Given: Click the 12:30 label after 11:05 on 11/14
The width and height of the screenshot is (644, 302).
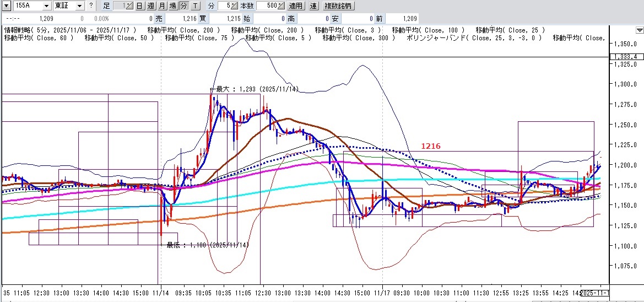Looking at the screenshot, I should tap(263, 293).
